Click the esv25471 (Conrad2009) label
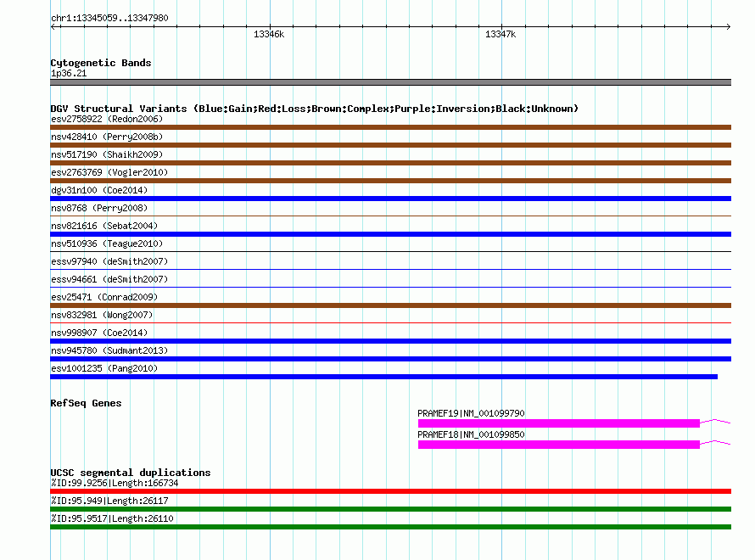Viewport: 755px width, 560px height. tap(104, 297)
